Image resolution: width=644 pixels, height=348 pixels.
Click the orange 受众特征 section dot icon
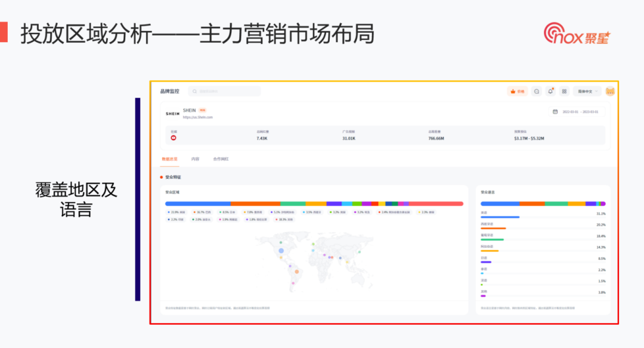click(x=161, y=177)
